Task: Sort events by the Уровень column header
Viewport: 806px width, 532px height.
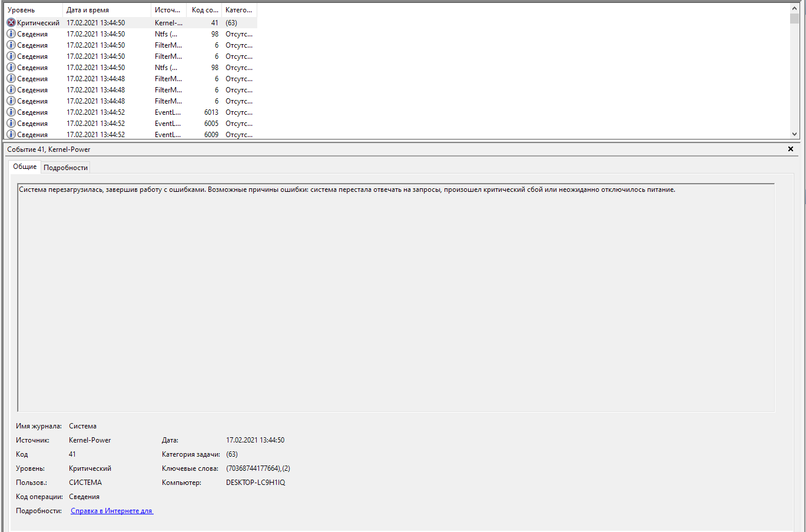Action: (33, 10)
